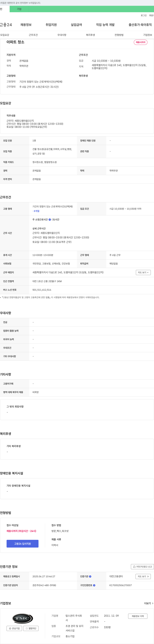Select registration date 2025.06.27 10:46:27
The width and height of the screenshot is (154, 644).
tap(44, 576)
